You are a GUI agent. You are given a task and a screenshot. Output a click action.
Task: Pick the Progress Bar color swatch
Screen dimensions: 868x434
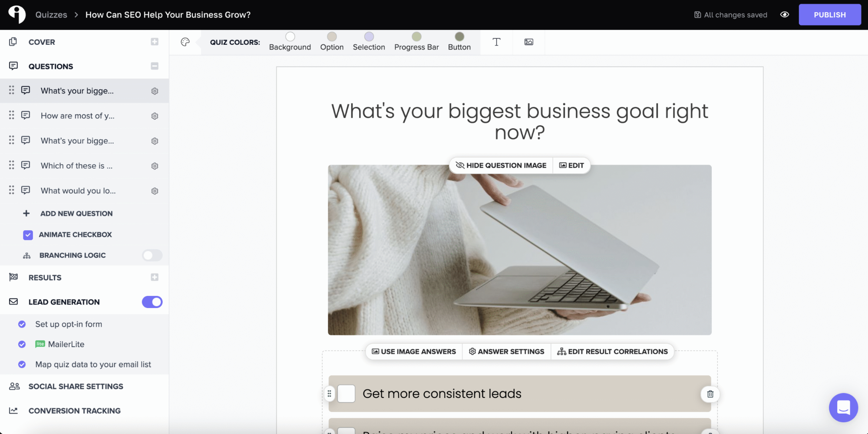point(416,36)
